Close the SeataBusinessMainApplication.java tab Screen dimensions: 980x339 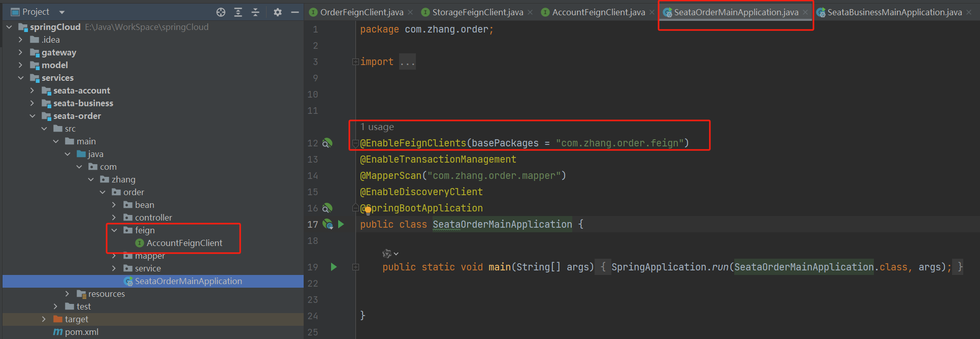pos(969,12)
